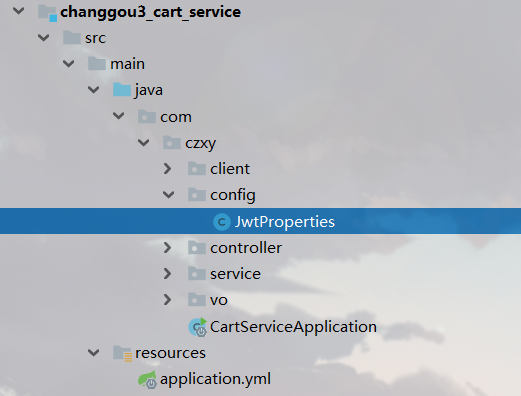Screen dimensions: 521x396
Task: Select the czxy package label
Action: click(201, 144)
